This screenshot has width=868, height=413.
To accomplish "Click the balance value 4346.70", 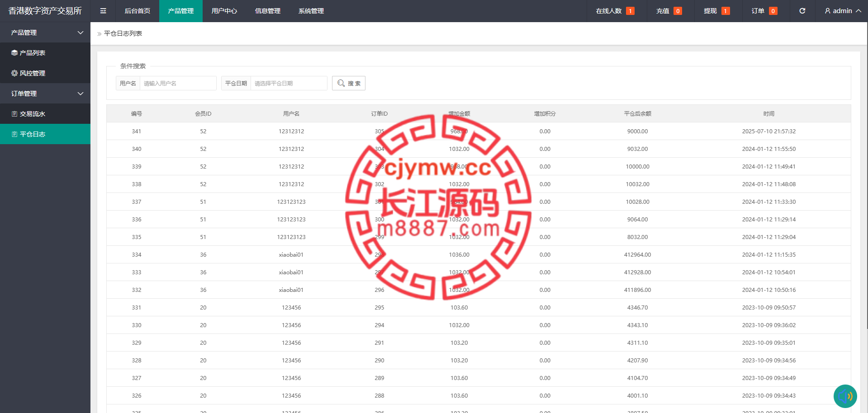I will (637, 308).
